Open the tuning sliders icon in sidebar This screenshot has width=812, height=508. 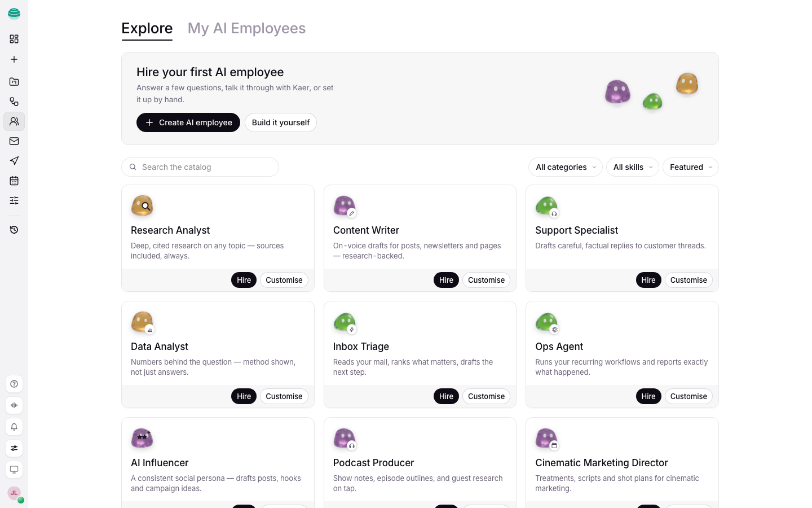[14, 200]
